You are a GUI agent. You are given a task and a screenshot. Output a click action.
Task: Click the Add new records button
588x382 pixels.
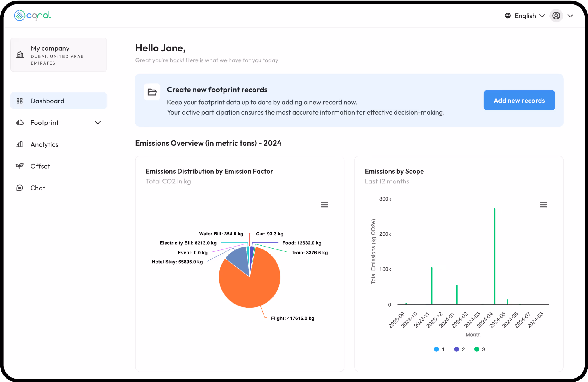519,100
